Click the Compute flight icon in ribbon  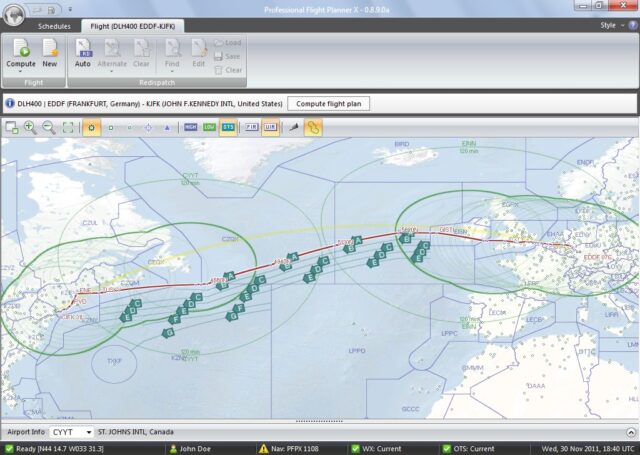[21, 51]
